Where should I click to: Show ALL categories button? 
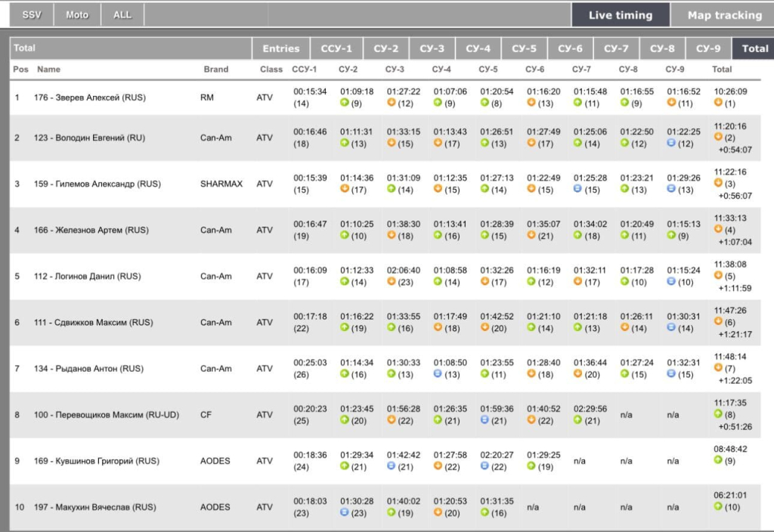pos(122,15)
